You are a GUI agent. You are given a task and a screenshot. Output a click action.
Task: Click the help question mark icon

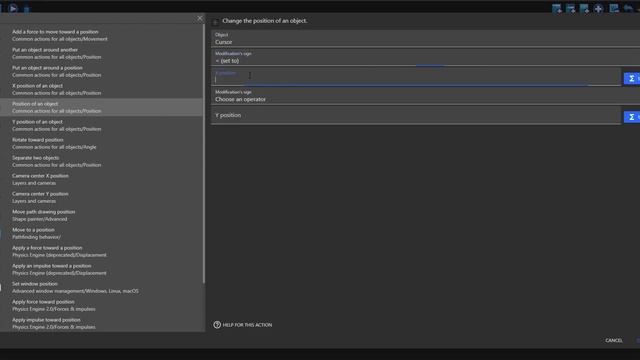pyautogui.click(x=217, y=325)
